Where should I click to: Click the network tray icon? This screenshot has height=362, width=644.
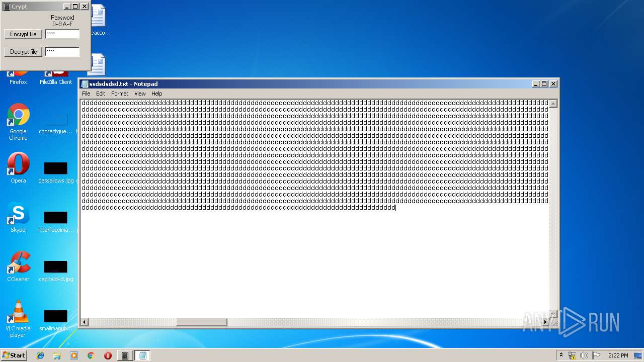tap(572, 355)
